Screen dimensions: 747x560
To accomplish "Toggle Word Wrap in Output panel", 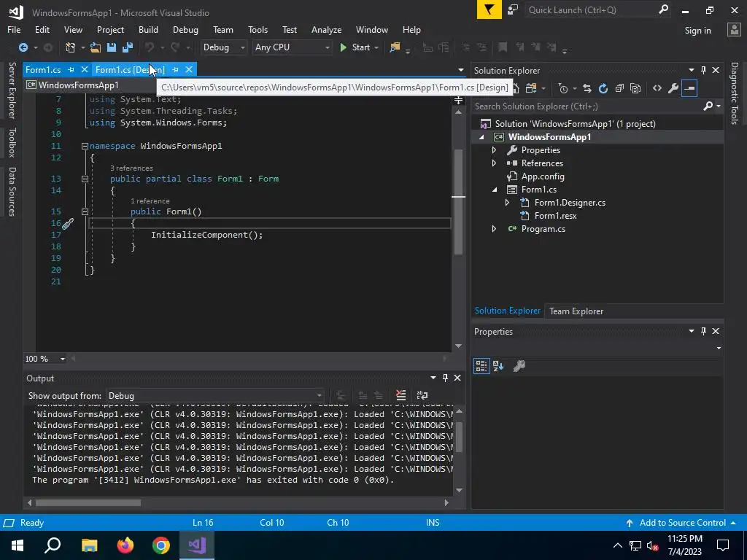I will coord(422,395).
